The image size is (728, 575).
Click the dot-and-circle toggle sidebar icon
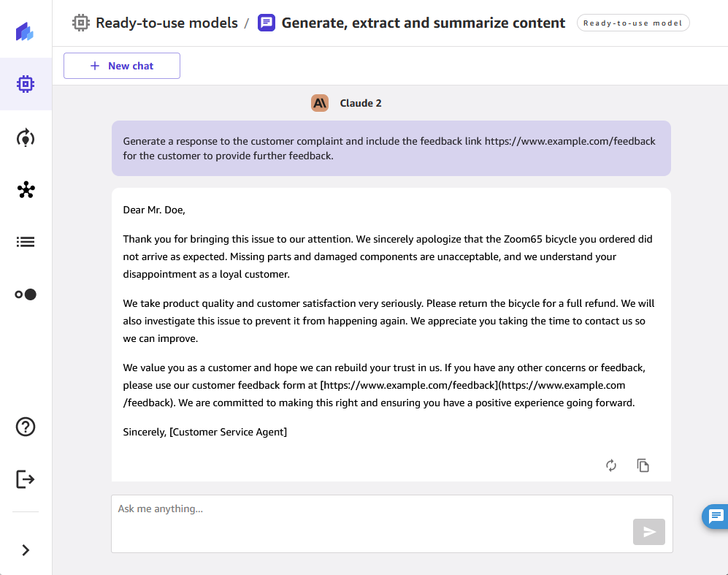pyautogui.click(x=26, y=294)
